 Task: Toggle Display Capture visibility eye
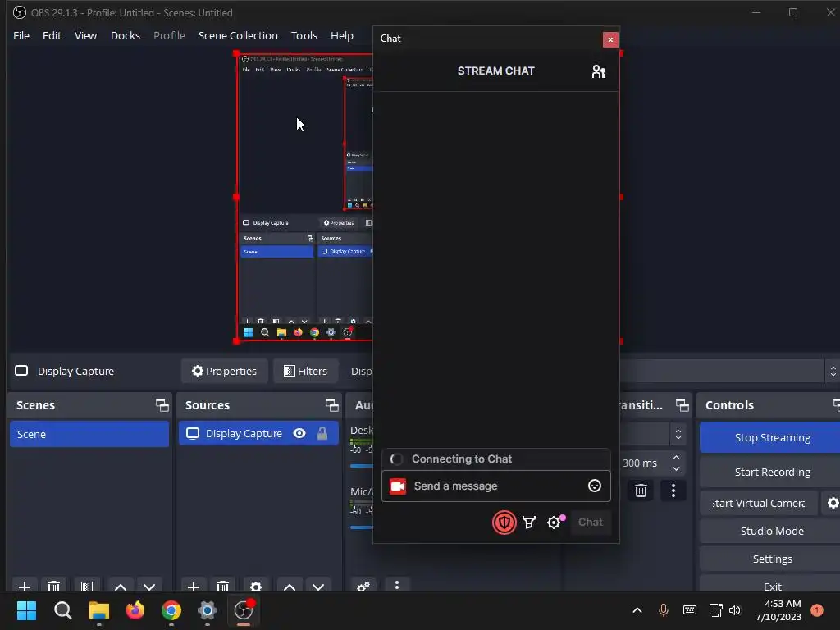(x=299, y=433)
